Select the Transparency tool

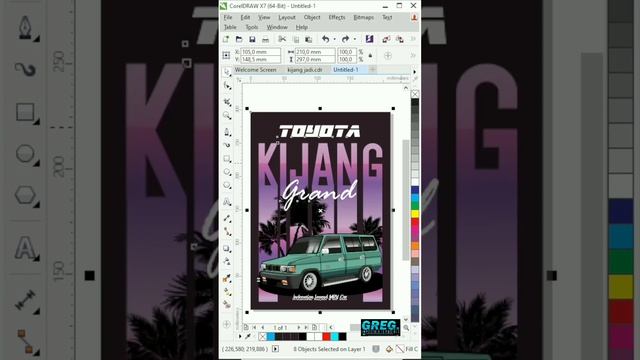227,262
